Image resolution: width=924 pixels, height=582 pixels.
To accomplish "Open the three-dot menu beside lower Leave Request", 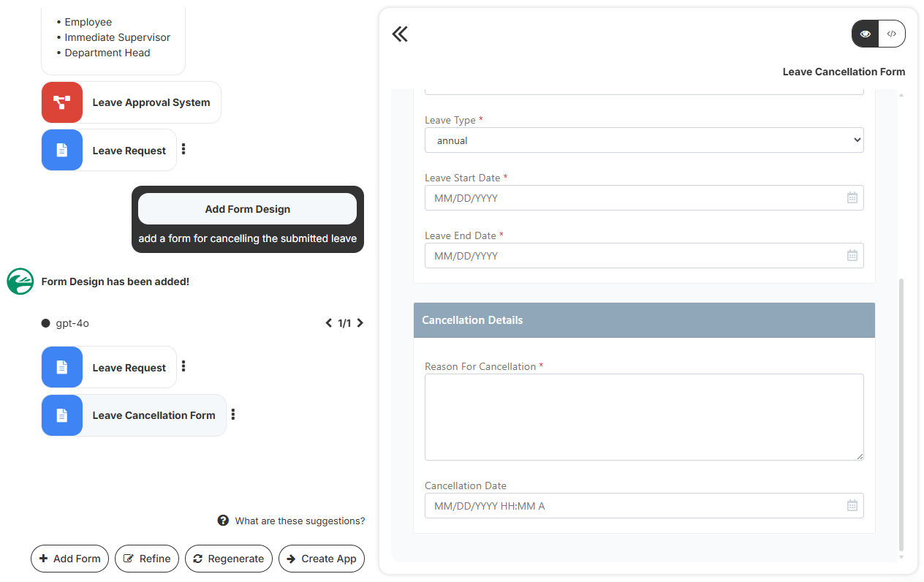I will tap(183, 367).
